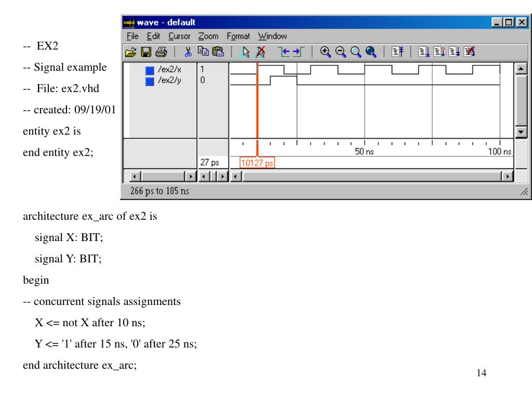Minimize the wave - default window
The height and width of the screenshot is (399, 532).
[x=497, y=23]
